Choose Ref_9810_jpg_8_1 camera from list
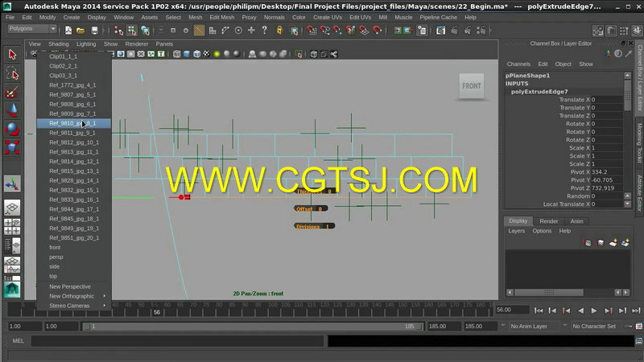Image resolution: width=644 pixels, height=362 pixels. (74, 123)
